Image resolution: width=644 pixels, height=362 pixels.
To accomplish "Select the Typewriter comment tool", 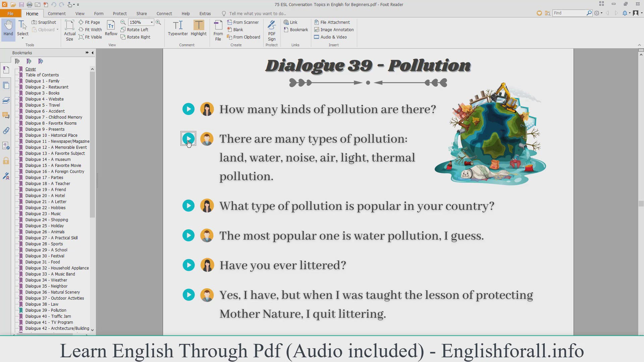I will pos(178,28).
